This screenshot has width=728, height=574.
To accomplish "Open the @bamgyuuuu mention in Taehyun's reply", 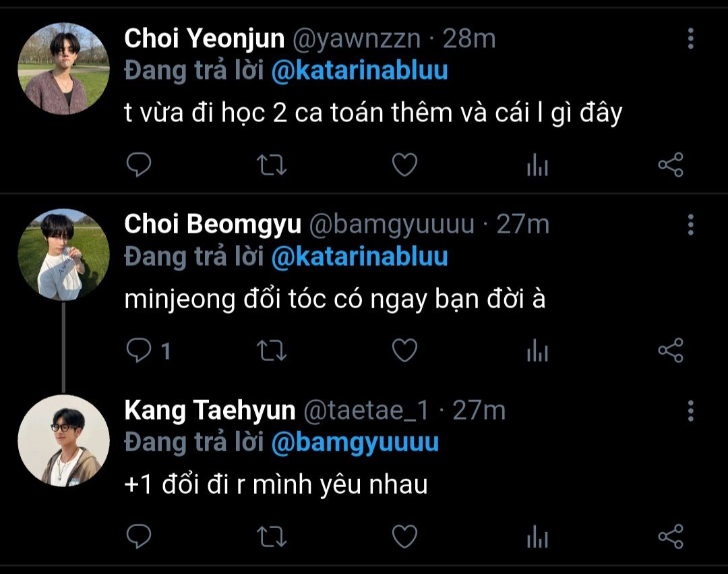I will pyautogui.click(x=355, y=442).
